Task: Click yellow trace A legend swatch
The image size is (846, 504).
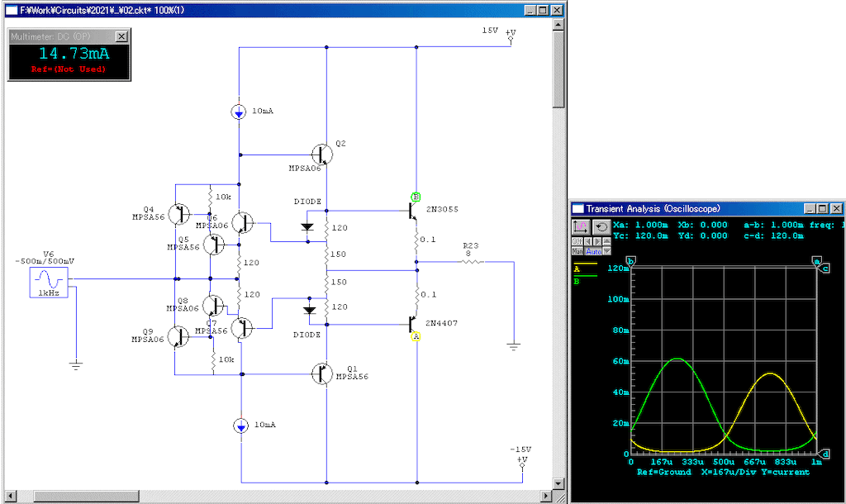Action: click(x=585, y=264)
